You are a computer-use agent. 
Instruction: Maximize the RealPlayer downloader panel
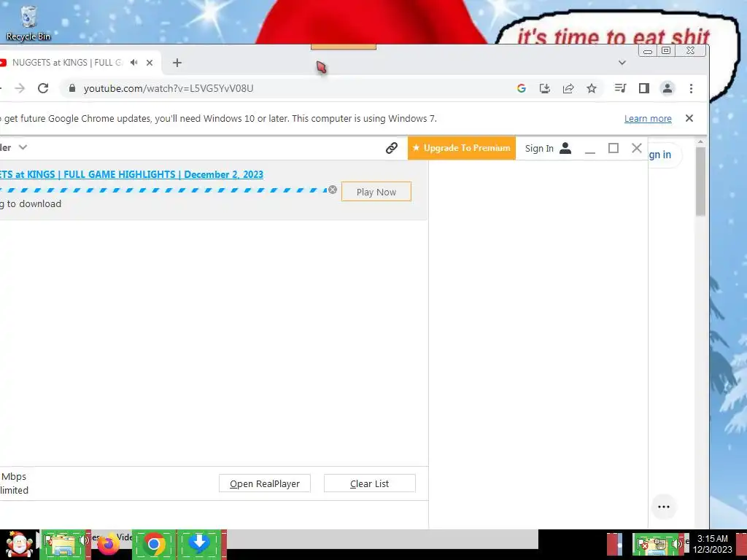point(614,148)
